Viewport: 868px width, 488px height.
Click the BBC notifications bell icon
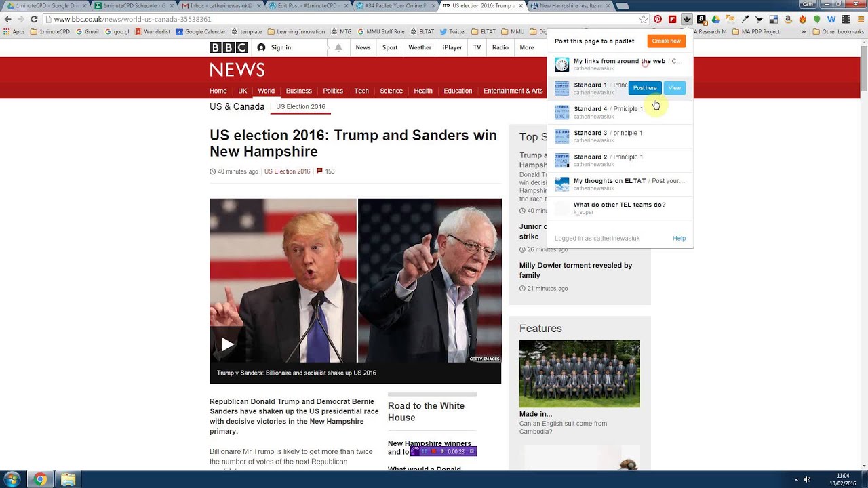point(338,47)
